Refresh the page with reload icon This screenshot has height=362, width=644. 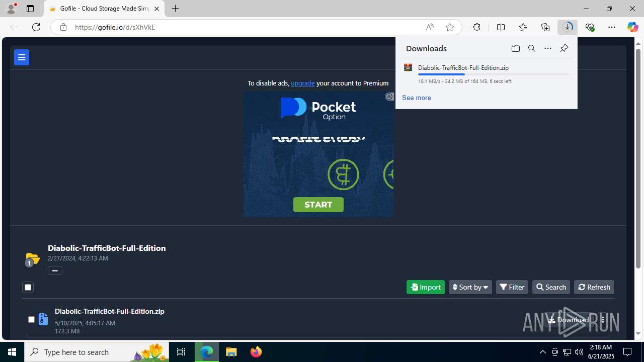36,27
